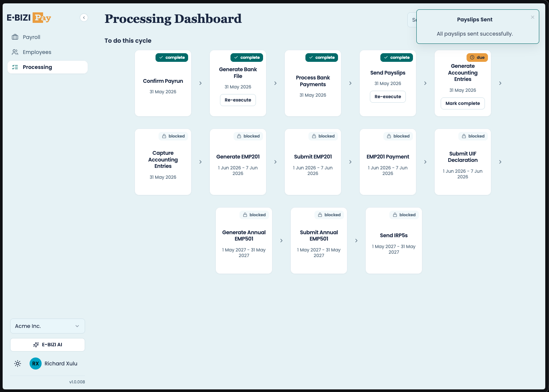The image size is (549, 392).
Task: Click the Payroll briefcase icon
Action: [15, 37]
